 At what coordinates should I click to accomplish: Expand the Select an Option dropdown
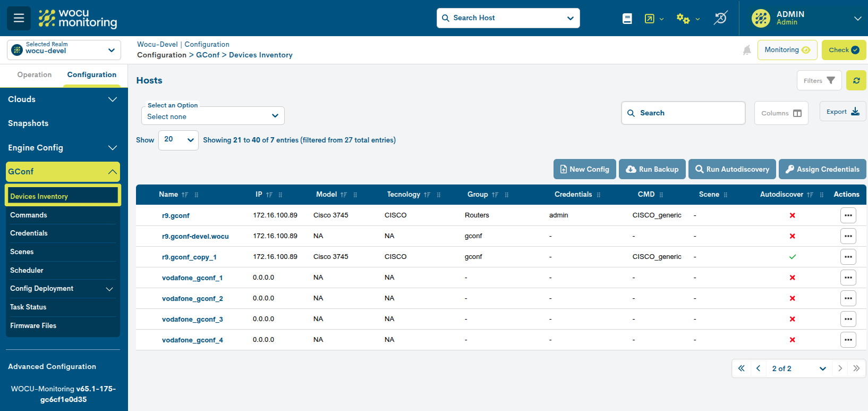pos(212,116)
